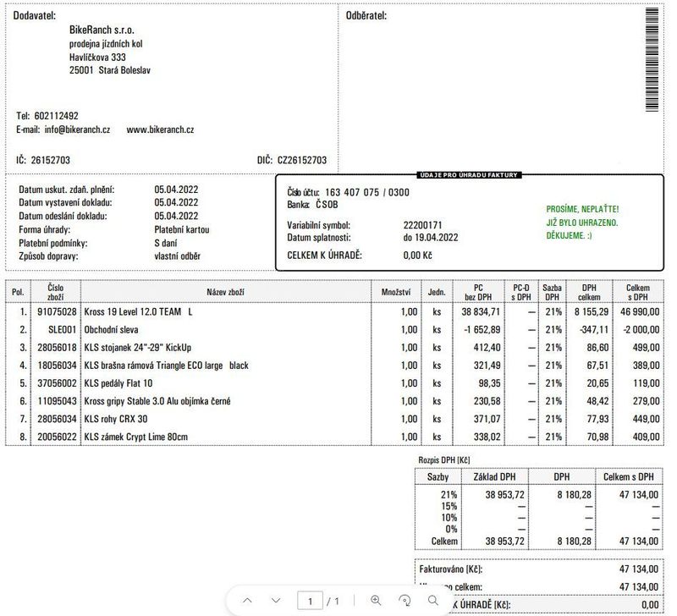The width and height of the screenshot is (677, 616).
Task: Click the item code 37056002
Action: click(57, 383)
